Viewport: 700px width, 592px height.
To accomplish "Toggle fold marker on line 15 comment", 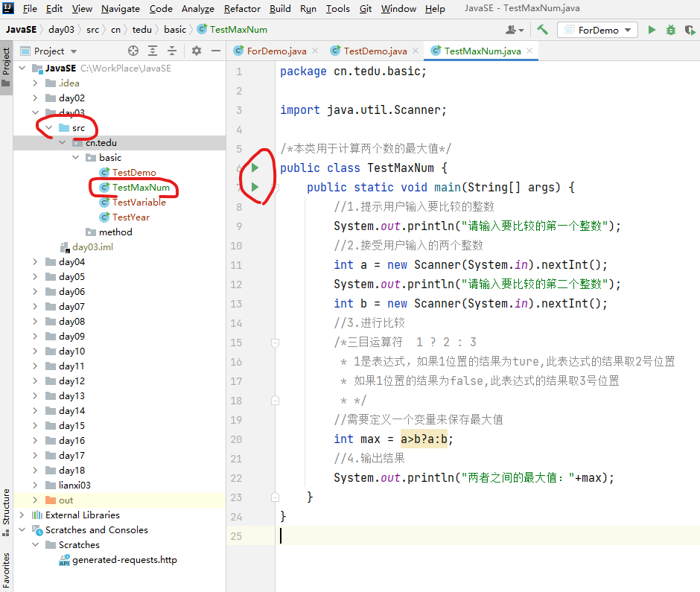I will (x=276, y=343).
